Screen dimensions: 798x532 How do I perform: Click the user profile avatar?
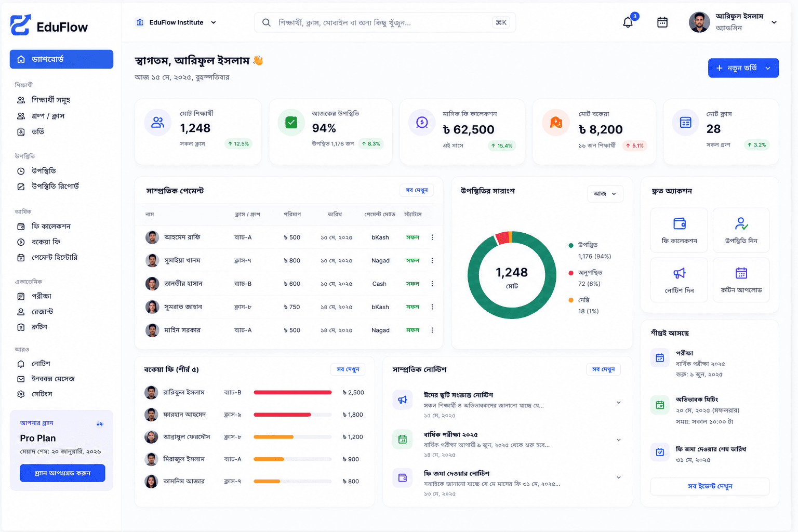[x=699, y=22]
